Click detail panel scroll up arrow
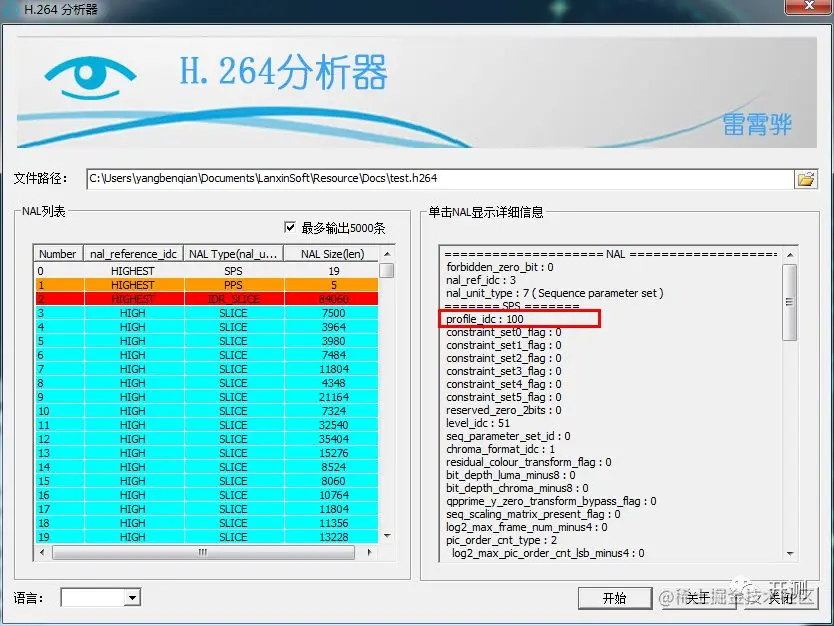The image size is (834, 626). [x=790, y=255]
